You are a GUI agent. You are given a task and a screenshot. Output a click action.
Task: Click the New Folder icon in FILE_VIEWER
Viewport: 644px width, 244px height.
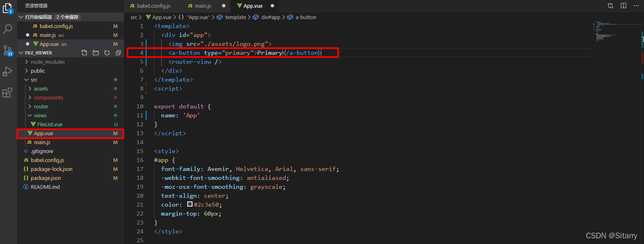pyautogui.click(x=96, y=53)
